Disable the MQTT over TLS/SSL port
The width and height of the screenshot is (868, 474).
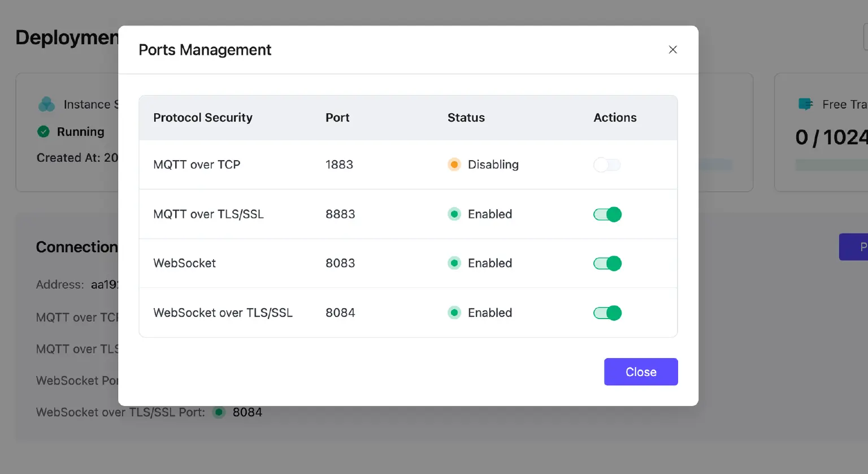(607, 214)
